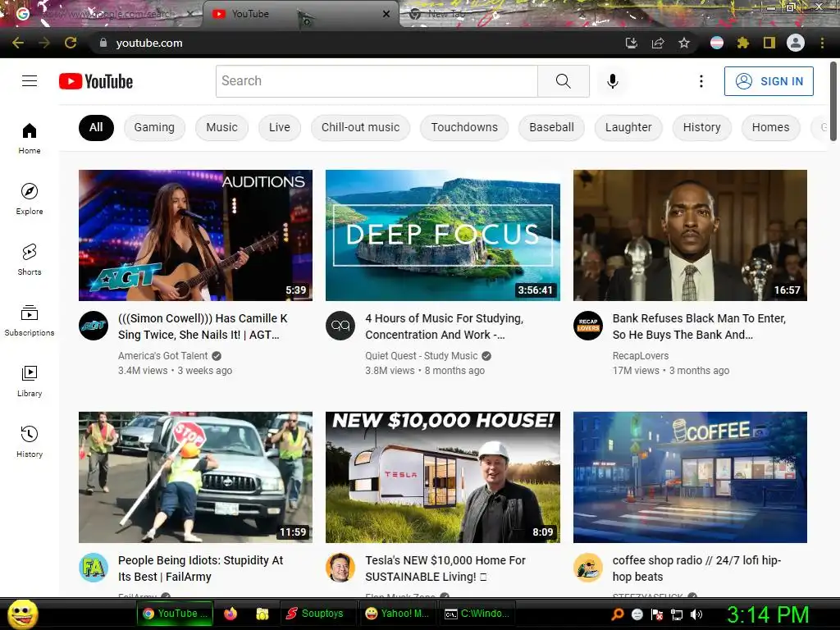Screen dimensions: 840x630
Task: Open People Being Idiots FailArmy title
Action: pos(200,568)
